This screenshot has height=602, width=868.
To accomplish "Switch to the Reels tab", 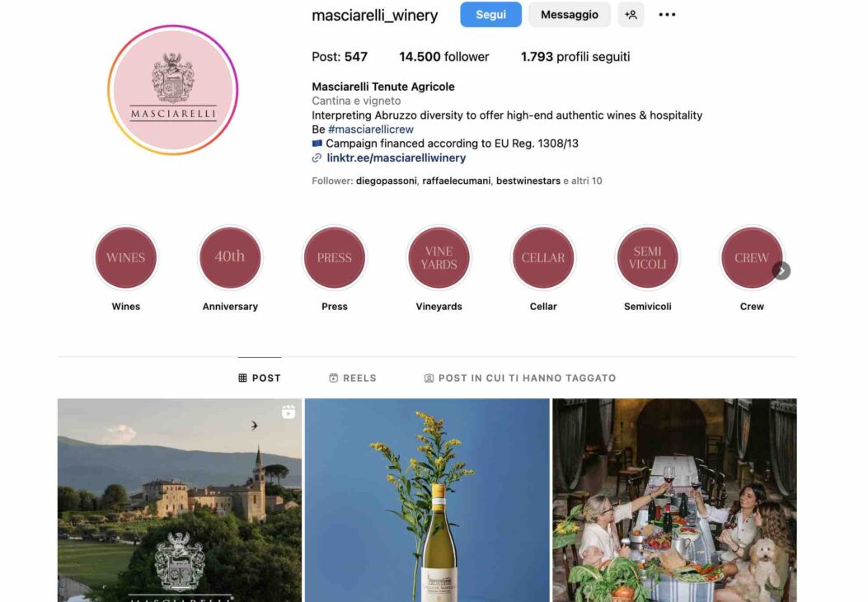I will 353,378.
